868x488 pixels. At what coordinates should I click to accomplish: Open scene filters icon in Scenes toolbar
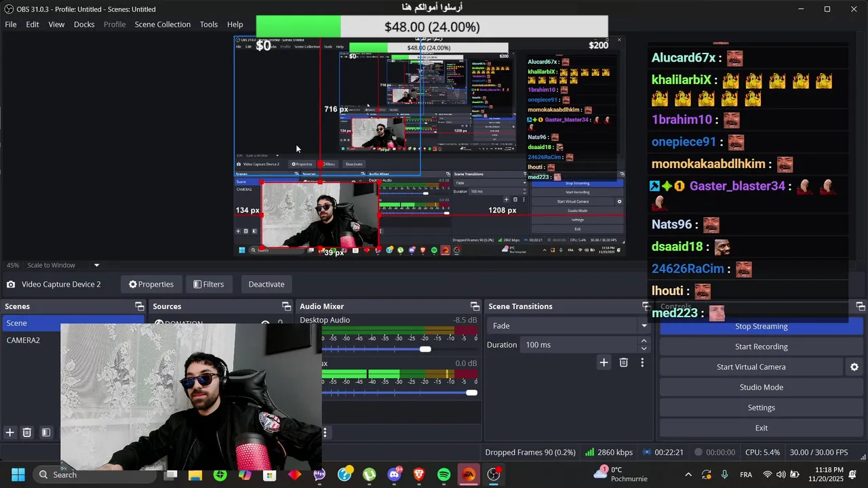46,432
